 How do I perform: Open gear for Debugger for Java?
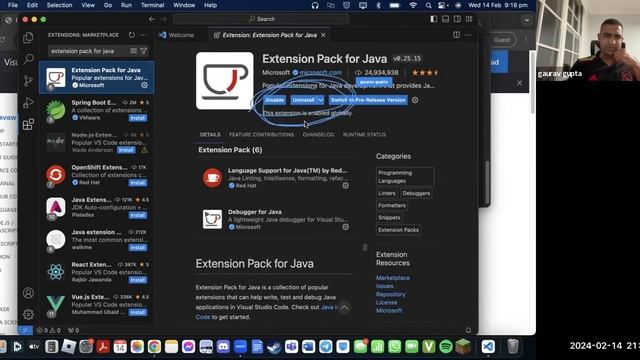coord(346,227)
